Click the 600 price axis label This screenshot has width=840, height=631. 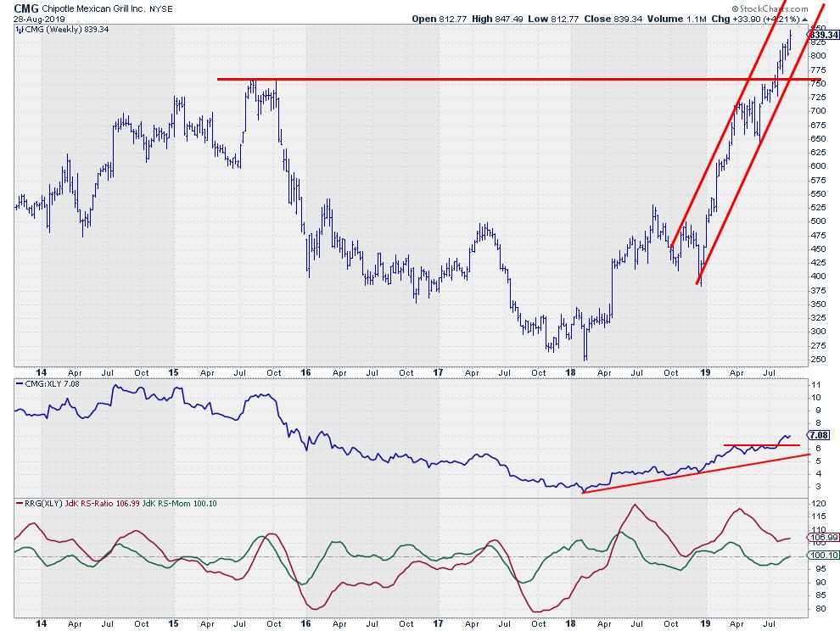tap(818, 166)
